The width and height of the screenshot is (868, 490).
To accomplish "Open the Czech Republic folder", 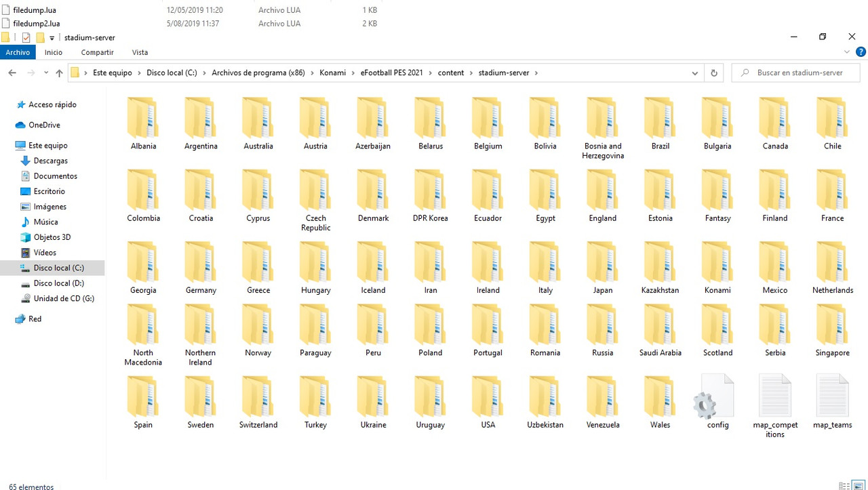I will pos(315,201).
